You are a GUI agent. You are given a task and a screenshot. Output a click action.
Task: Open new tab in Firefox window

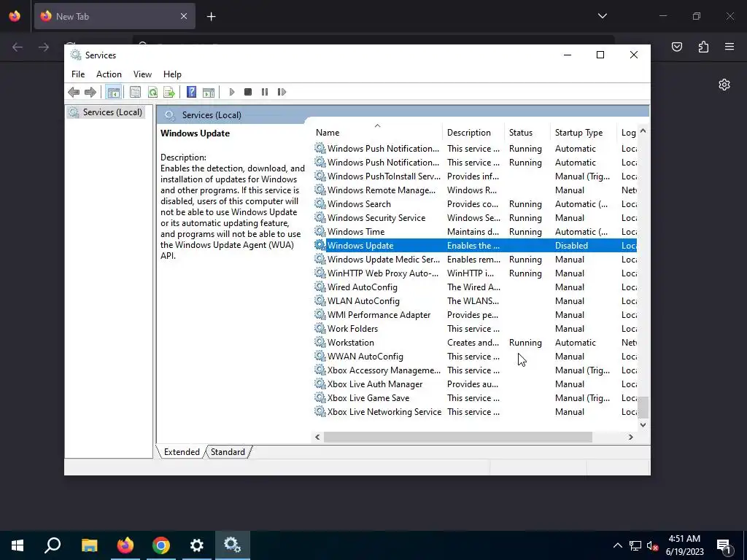(x=211, y=17)
